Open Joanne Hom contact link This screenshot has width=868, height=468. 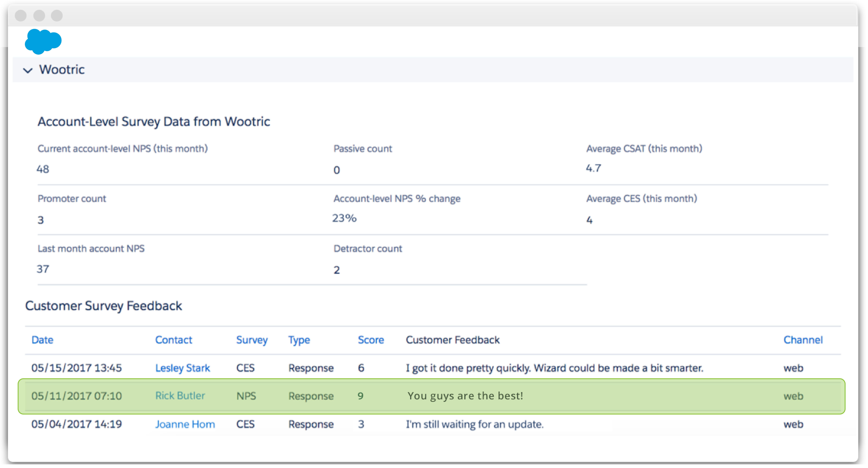pos(185,424)
